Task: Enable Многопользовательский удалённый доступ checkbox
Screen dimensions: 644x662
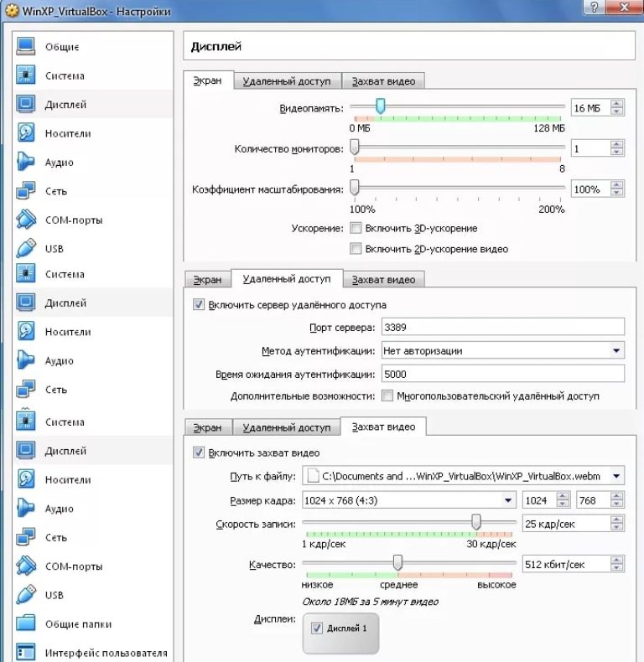Action: [x=387, y=396]
